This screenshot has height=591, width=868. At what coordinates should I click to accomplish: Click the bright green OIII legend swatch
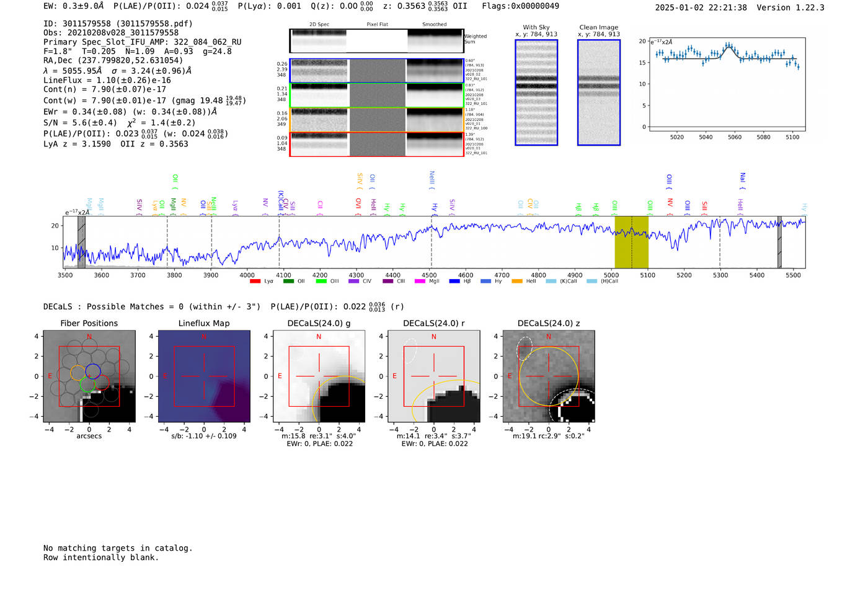[x=321, y=282]
